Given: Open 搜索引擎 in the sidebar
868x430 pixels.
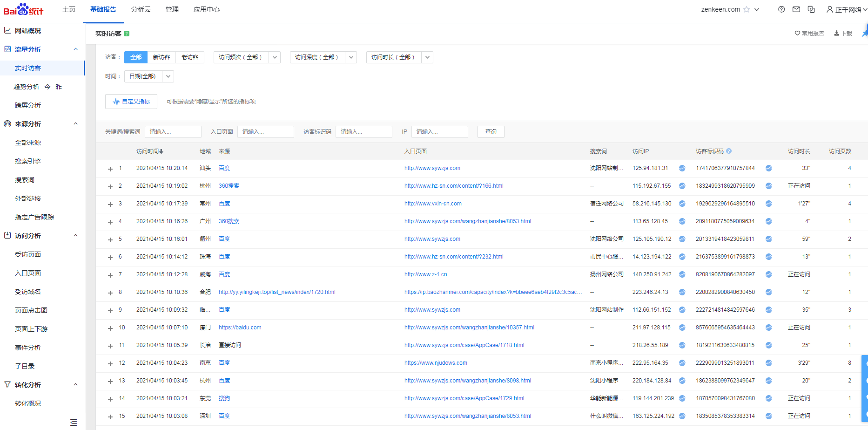Looking at the screenshot, I should coord(28,161).
